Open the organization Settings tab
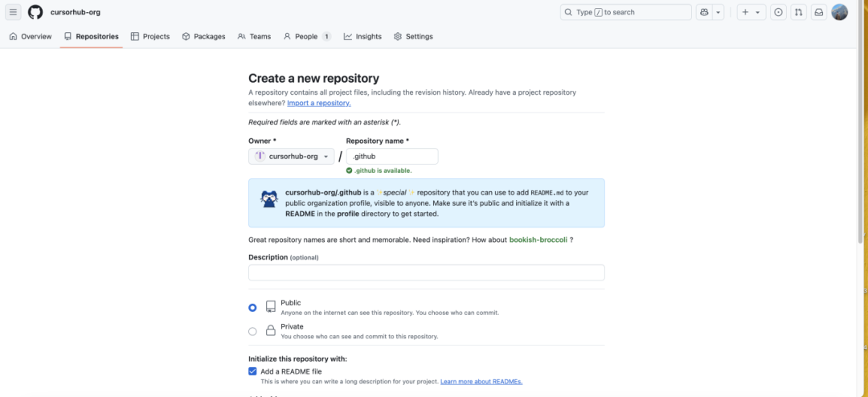 (413, 36)
